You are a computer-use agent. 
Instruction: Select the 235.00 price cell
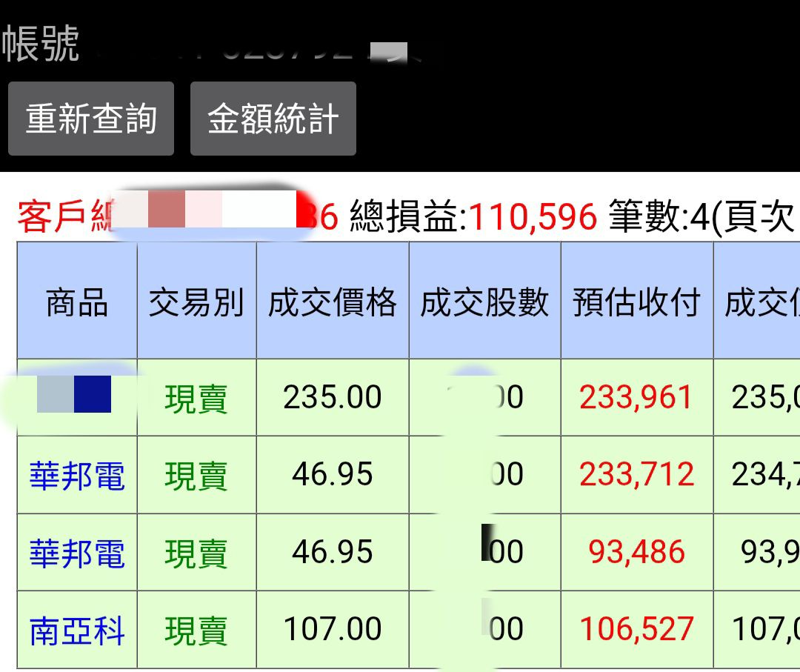tap(333, 398)
